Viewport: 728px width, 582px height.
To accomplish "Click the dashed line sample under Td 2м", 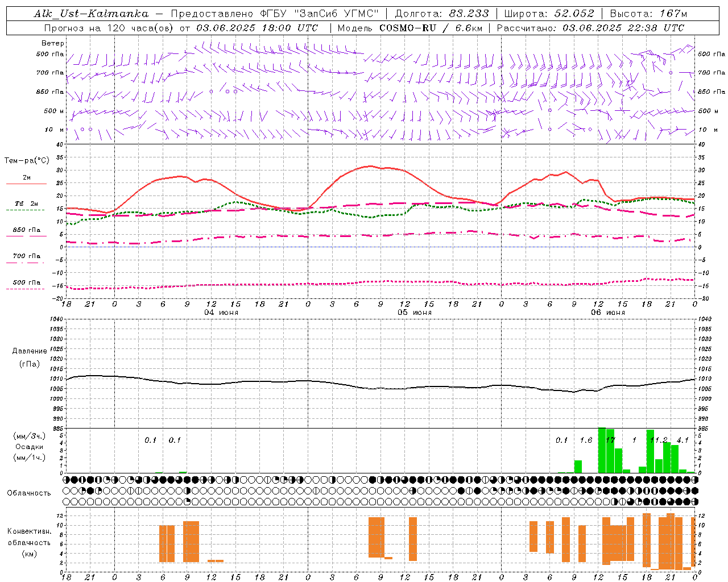I will click(x=26, y=210).
